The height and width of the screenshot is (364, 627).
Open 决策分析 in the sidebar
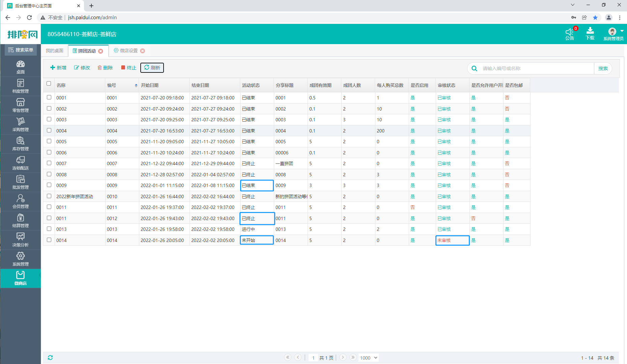click(21, 240)
